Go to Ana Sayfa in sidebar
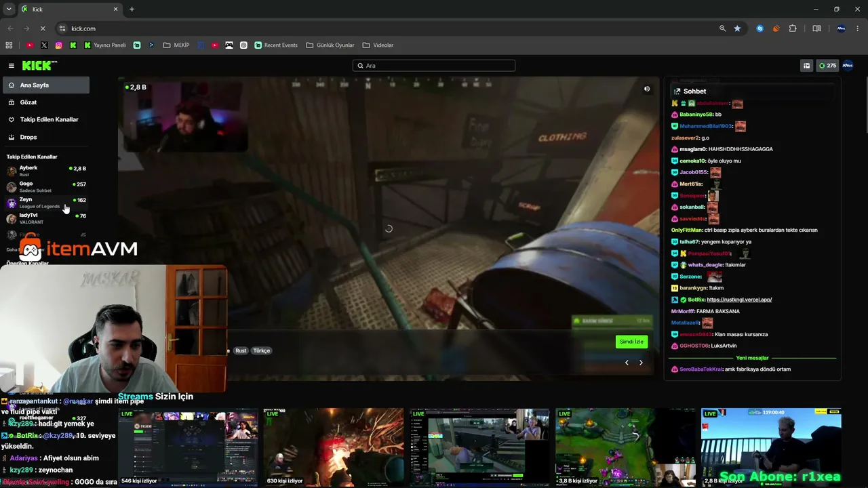The image size is (868, 488). [46, 85]
